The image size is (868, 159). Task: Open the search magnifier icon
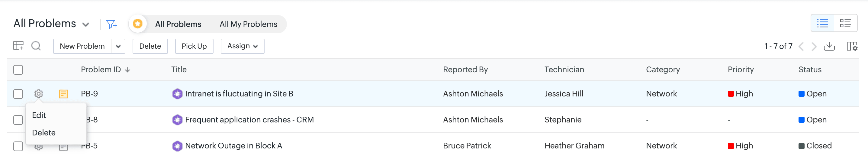[36, 46]
